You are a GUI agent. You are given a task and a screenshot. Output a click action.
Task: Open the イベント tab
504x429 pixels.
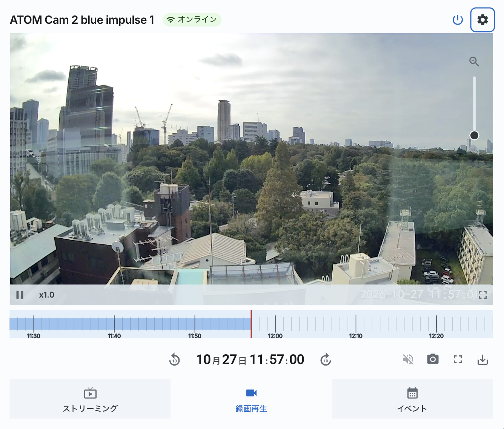coord(412,399)
